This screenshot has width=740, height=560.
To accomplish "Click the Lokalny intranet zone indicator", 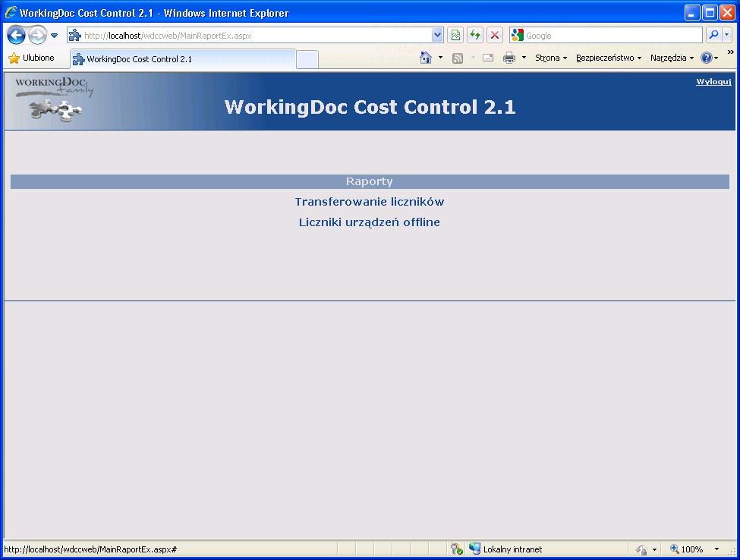I will [505, 549].
